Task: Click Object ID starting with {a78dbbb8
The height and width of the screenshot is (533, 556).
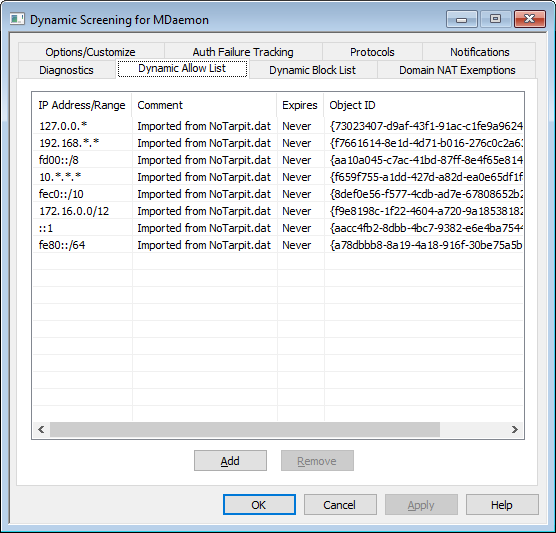Action: [x=426, y=245]
